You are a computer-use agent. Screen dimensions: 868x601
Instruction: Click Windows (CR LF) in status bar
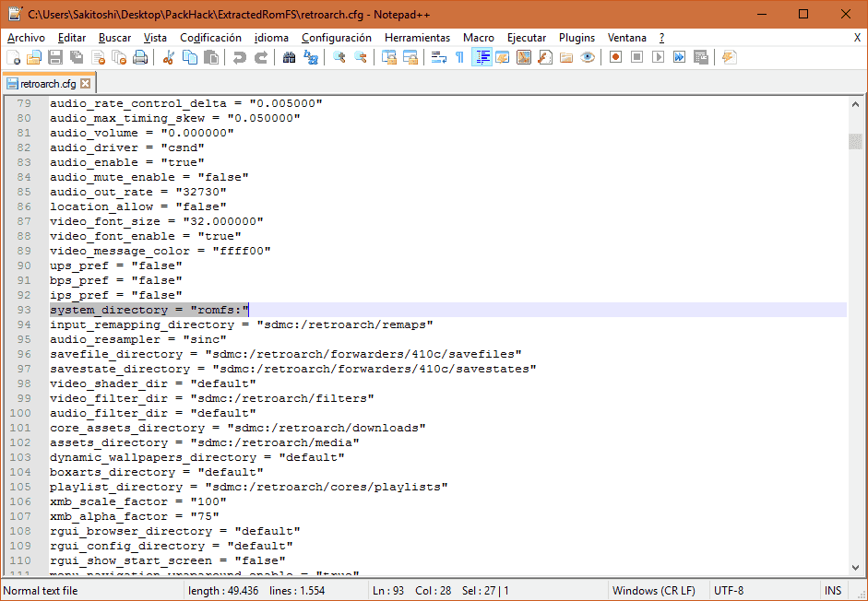(654, 591)
